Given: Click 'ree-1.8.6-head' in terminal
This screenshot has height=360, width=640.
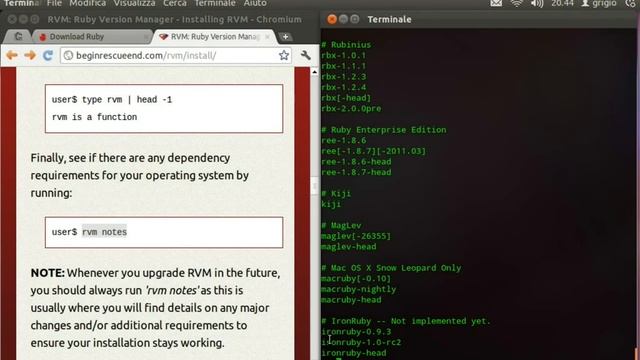Looking at the screenshot, I should pyautogui.click(x=356, y=162).
